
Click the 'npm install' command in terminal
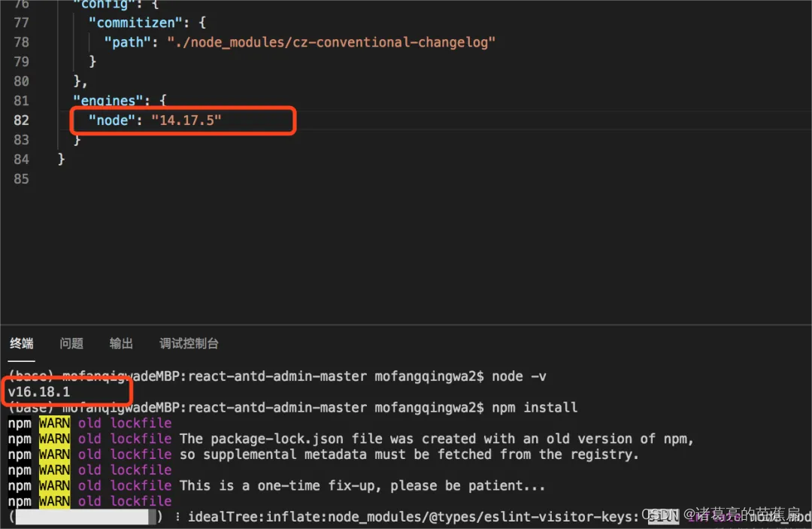[535, 408]
